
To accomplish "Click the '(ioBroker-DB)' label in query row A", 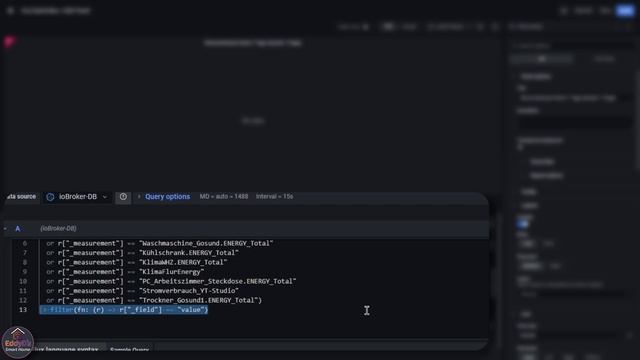I will (58, 229).
